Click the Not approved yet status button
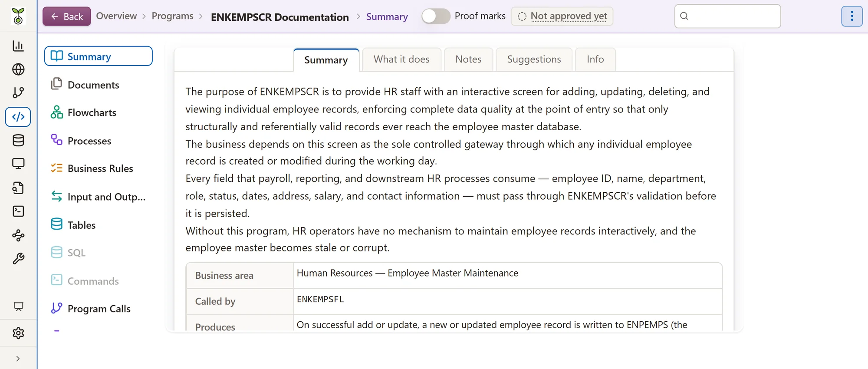The image size is (868, 369). coord(562,16)
